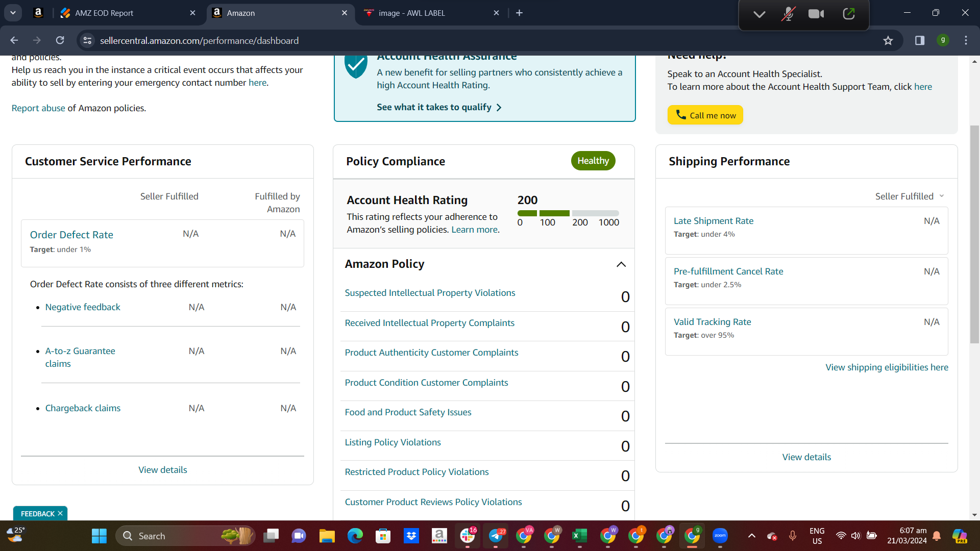Screen dimensions: 980x551
Task: Open Slack from the taskbar
Action: [x=467, y=536]
